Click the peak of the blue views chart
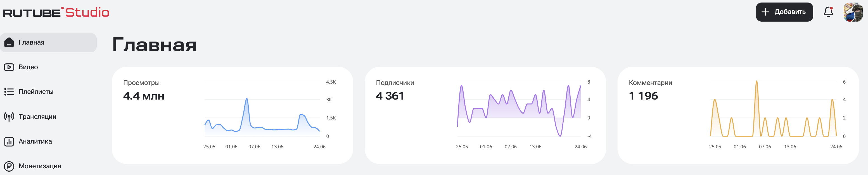Image resolution: width=868 pixels, height=175 pixels. pyautogui.click(x=247, y=99)
